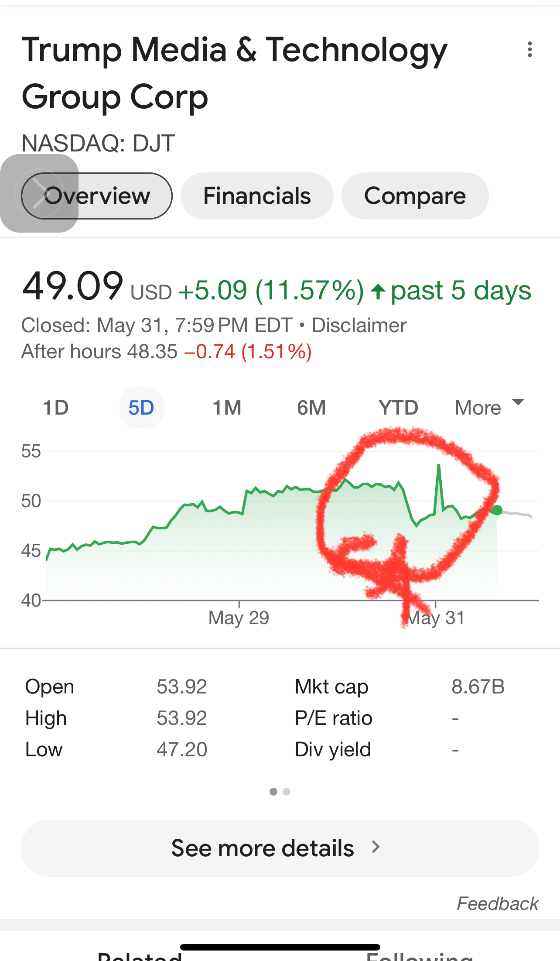Click the green current price dot on chart
Image resolution: width=560 pixels, height=961 pixels.
coord(497,510)
